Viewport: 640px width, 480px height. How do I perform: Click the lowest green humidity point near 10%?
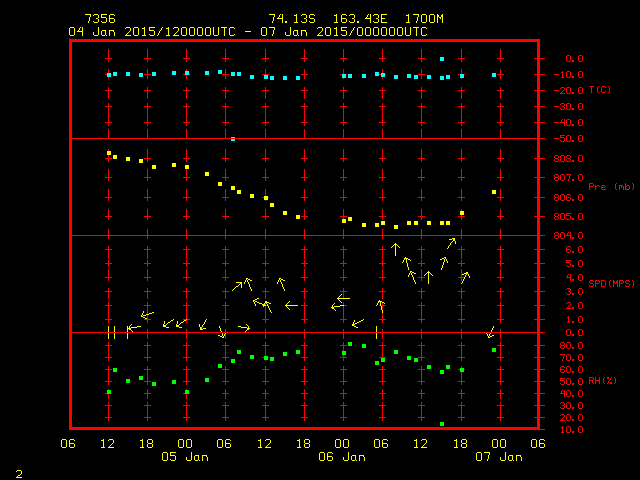point(442,424)
